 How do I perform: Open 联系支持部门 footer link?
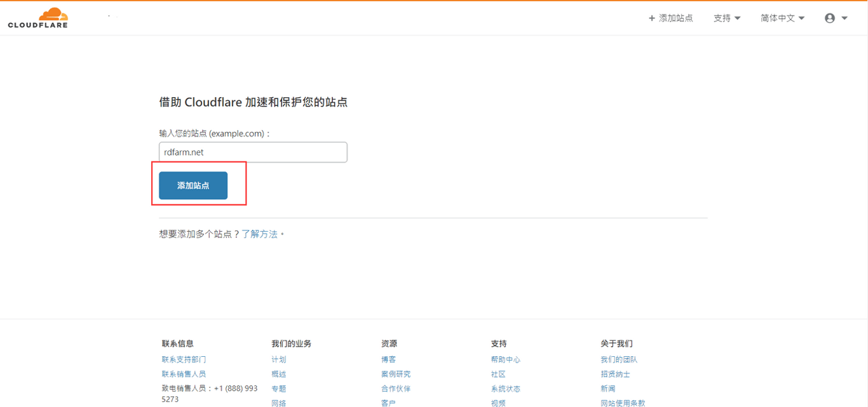pyautogui.click(x=184, y=359)
